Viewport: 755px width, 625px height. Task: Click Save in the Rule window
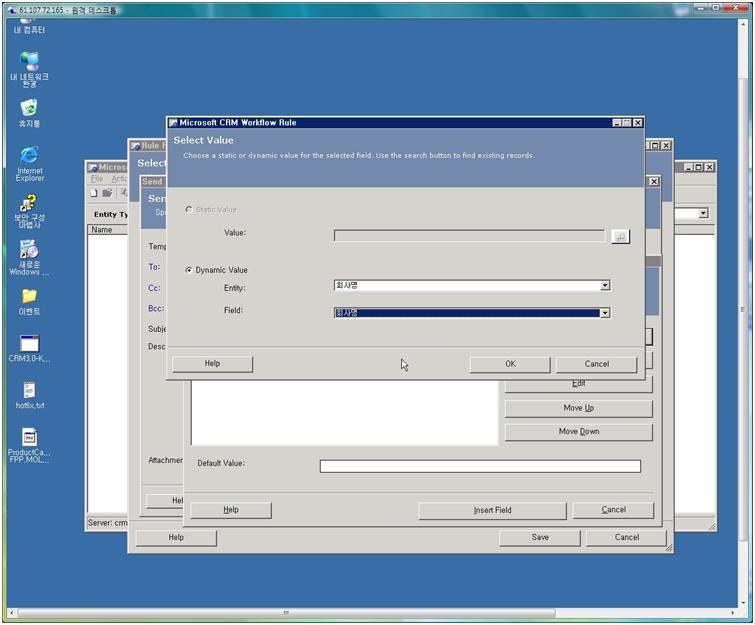pos(540,537)
